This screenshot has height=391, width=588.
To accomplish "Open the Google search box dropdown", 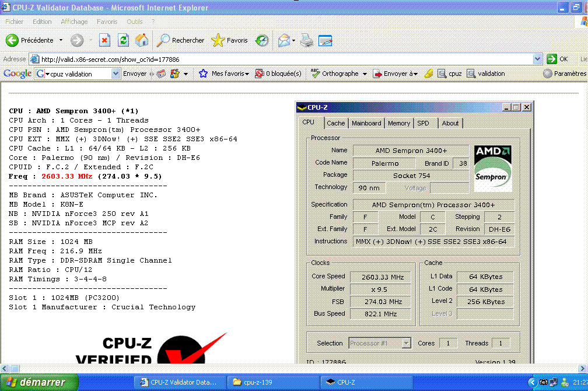I will (116, 74).
